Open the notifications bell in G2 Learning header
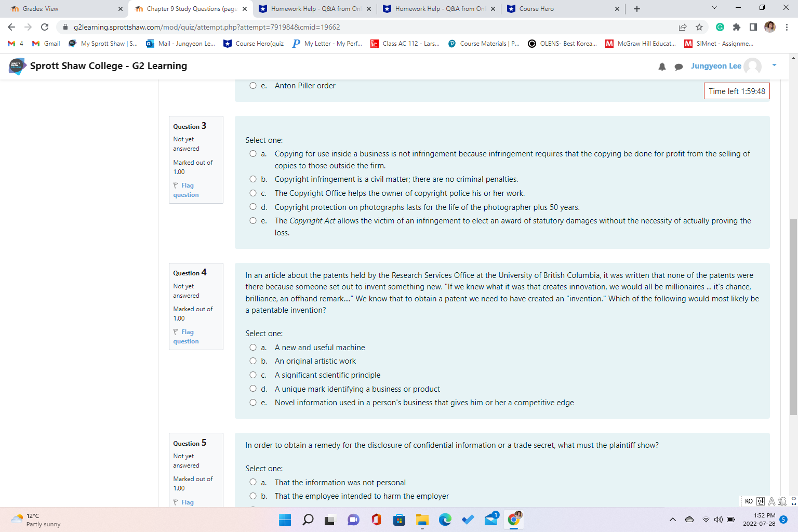This screenshot has height=532, width=798. (662, 66)
